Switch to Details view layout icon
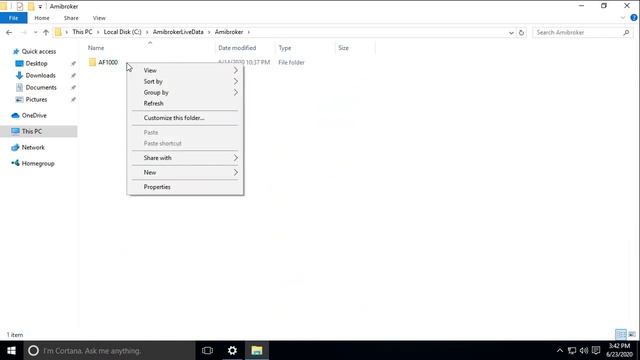 (x=621, y=334)
